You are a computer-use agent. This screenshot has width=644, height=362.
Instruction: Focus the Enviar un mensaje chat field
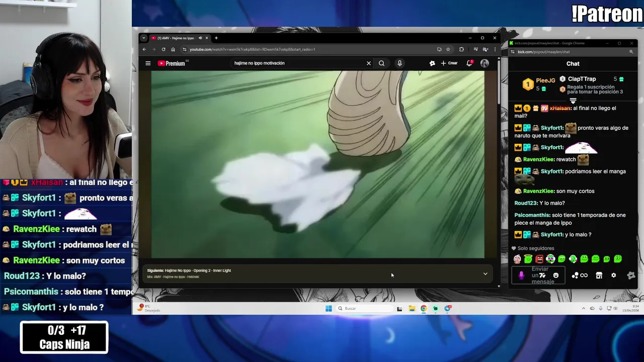coord(538,276)
